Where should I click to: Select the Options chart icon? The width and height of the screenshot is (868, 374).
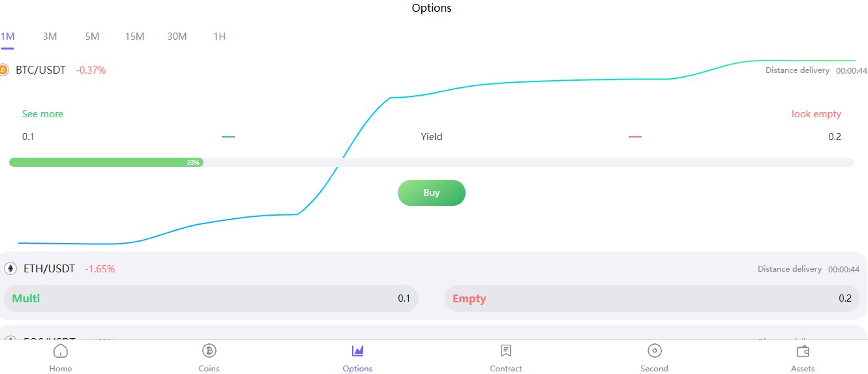357,351
